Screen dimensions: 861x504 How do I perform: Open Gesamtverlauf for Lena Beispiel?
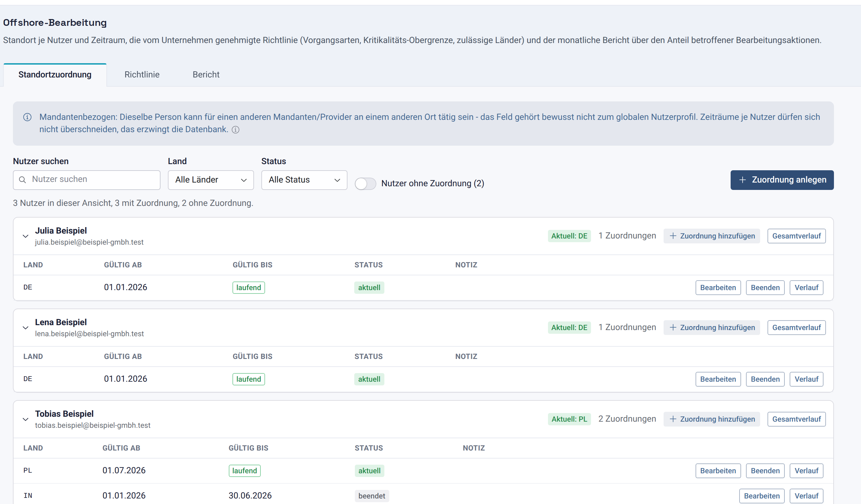pyautogui.click(x=796, y=328)
